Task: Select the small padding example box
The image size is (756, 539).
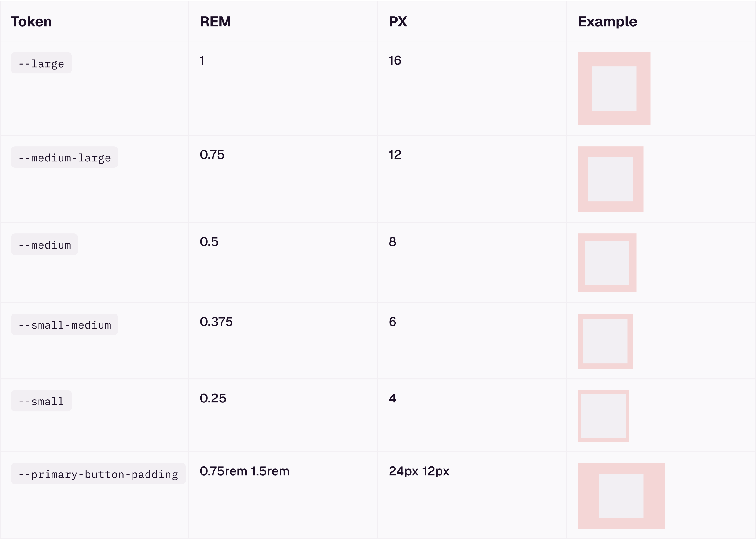Action: pyautogui.click(x=603, y=416)
